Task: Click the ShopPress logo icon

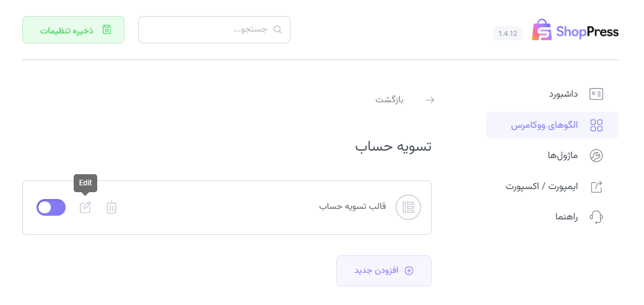Action: pyautogui.click(x=542, y=30)
